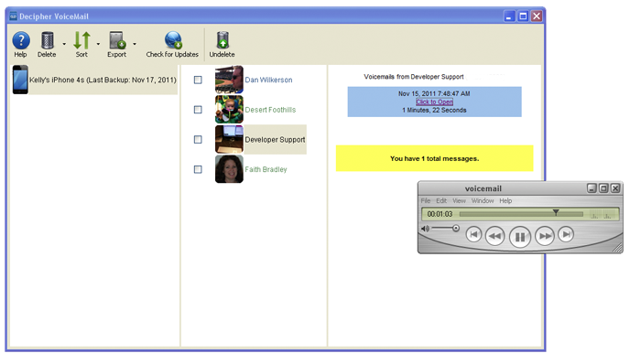
Task: Minimize the voicemail player window
Action: (x=592, y=188)
